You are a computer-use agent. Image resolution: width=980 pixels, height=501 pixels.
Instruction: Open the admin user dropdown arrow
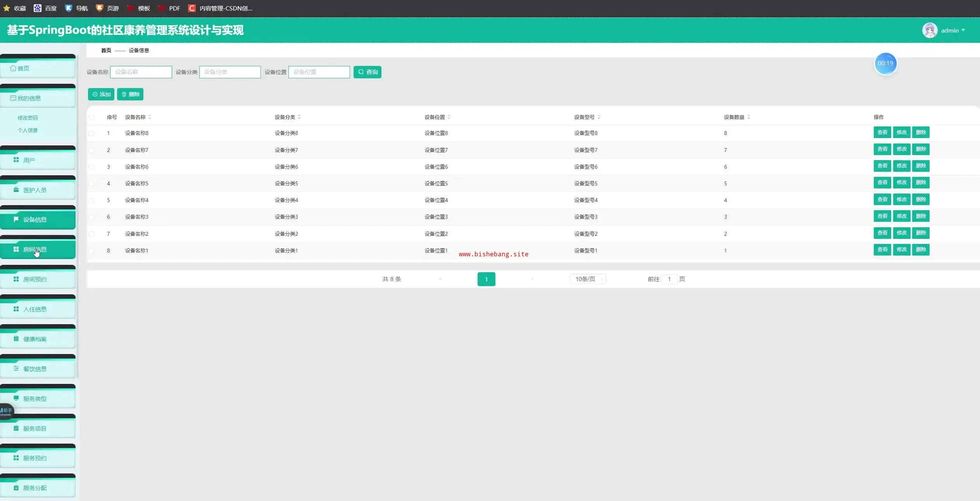point(963,30)
